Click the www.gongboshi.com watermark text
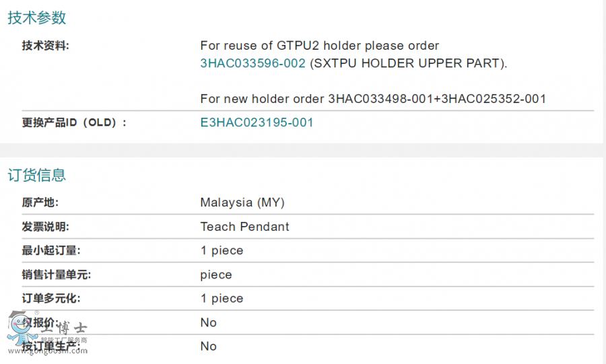Viewport: 606px width, 364px height. coord(47,351)
